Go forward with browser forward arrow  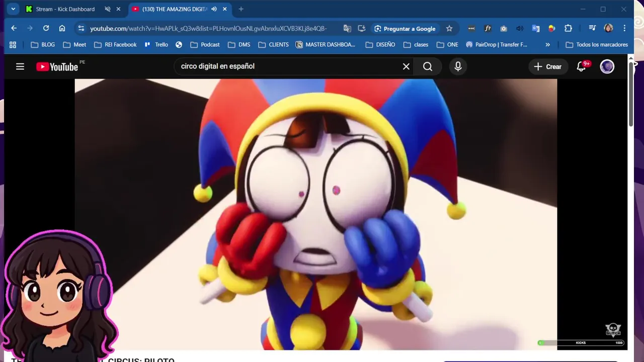(30, 28)
